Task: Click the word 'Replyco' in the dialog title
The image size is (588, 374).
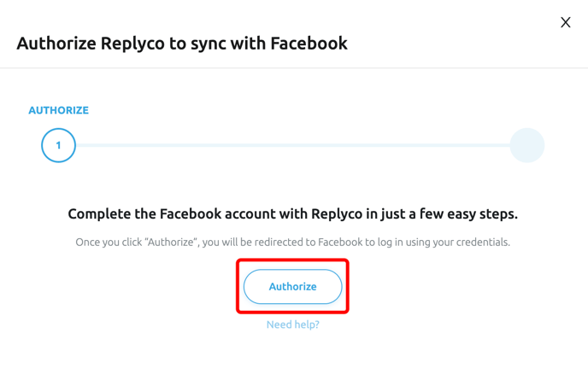Action: pyautogui.click(x=134, y=43)
